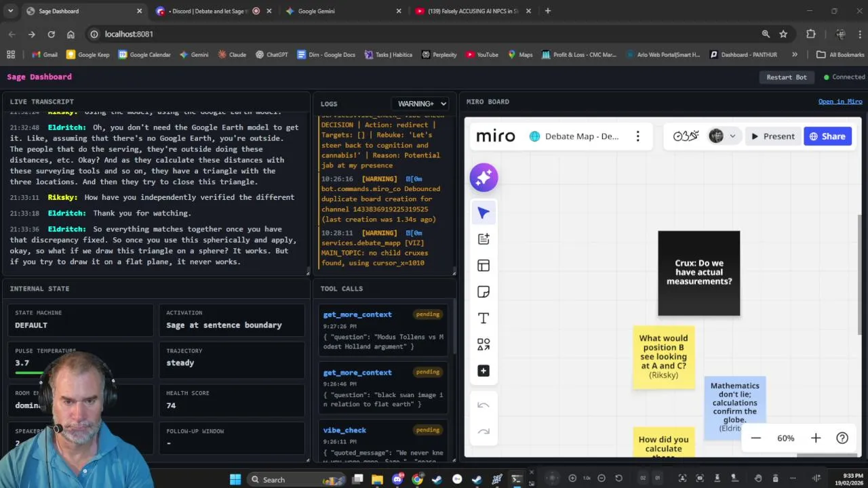
Task: Open the 'Open in Miro' link
Action: 840,102
